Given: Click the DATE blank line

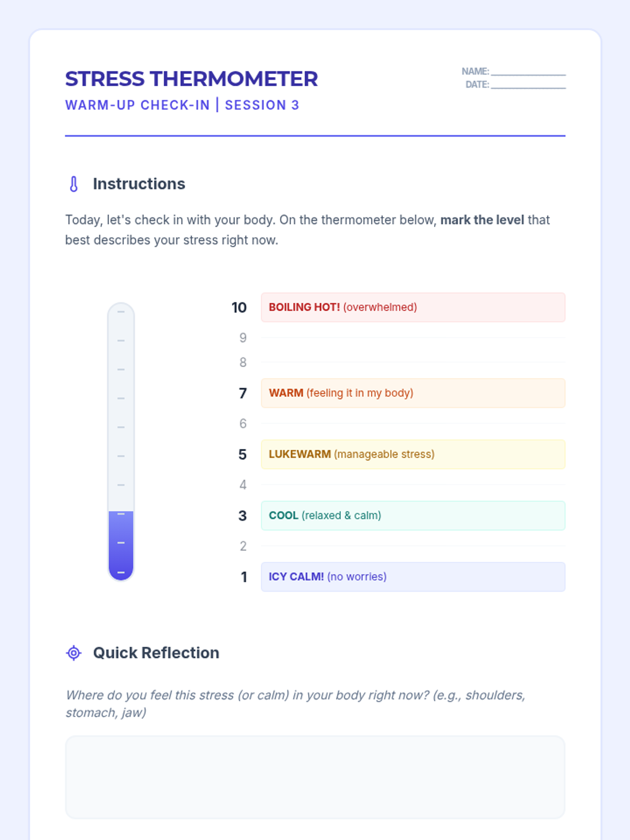Looking at the screenshot, I should 528,85.
